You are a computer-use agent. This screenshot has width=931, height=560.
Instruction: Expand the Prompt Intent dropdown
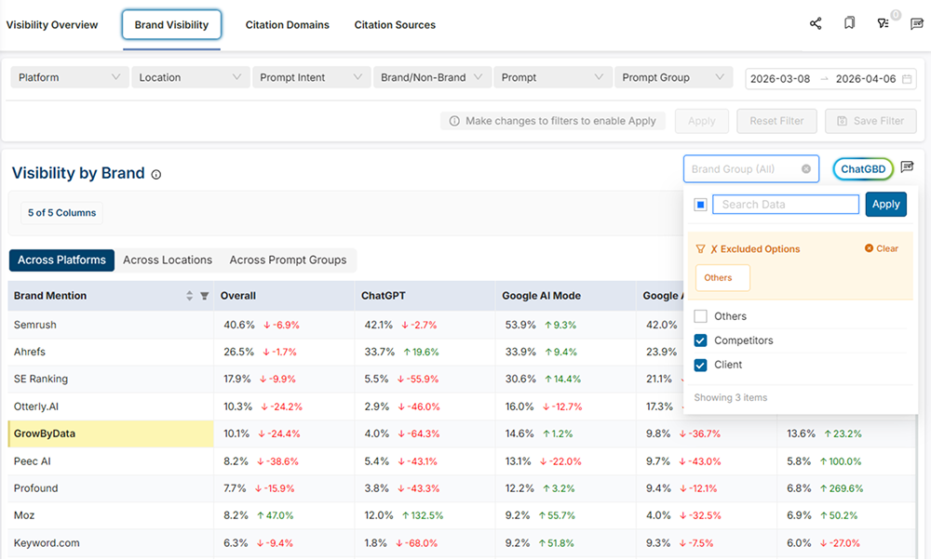310,77
